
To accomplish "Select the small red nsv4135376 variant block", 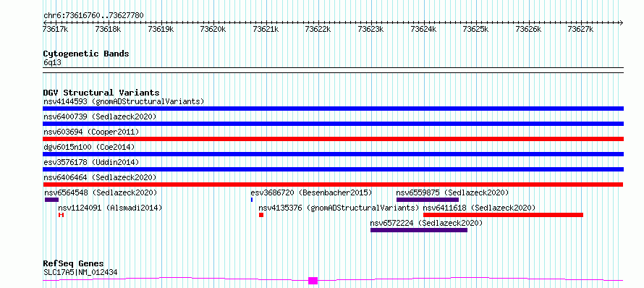I will [x=261, y=215].
